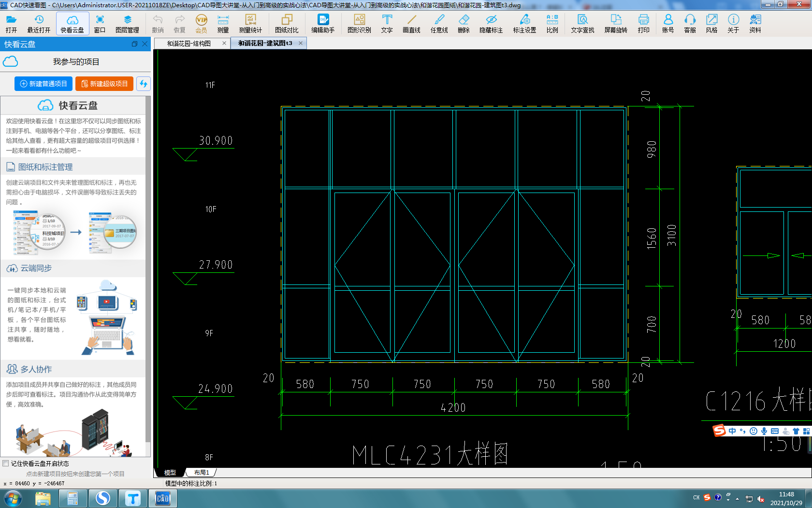Start 图形识别 shape recognition

[359, 23]
